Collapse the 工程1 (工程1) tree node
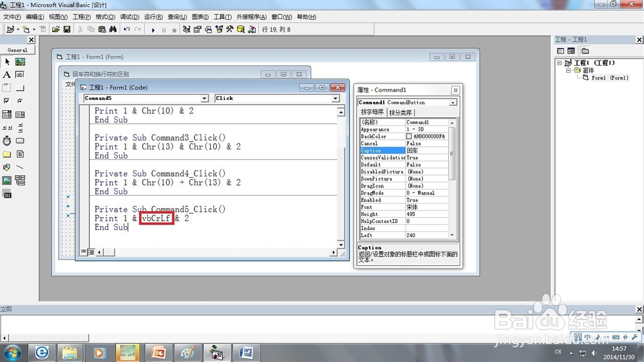The width and height of the screenshot is (644, 362). click(559, 63)
